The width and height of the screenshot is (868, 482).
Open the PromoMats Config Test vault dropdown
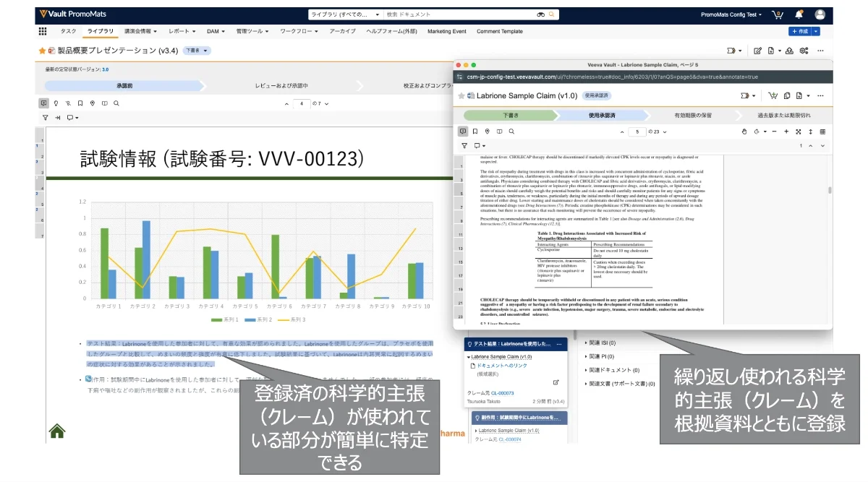(731, 14)
